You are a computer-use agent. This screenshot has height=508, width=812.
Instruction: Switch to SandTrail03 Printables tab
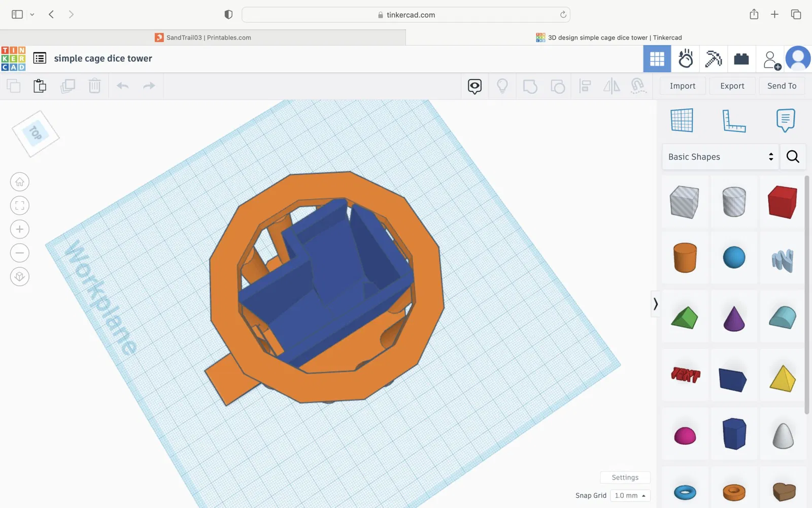click(x=203, y=38)
